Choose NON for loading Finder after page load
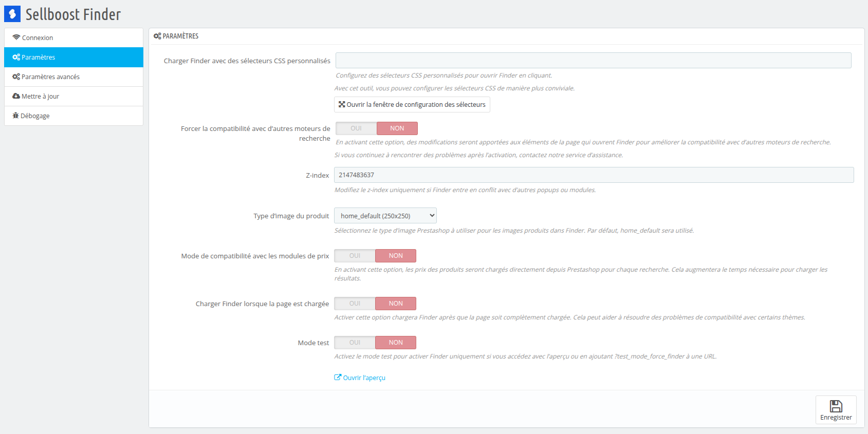868x434 pixels. point(396,304)
